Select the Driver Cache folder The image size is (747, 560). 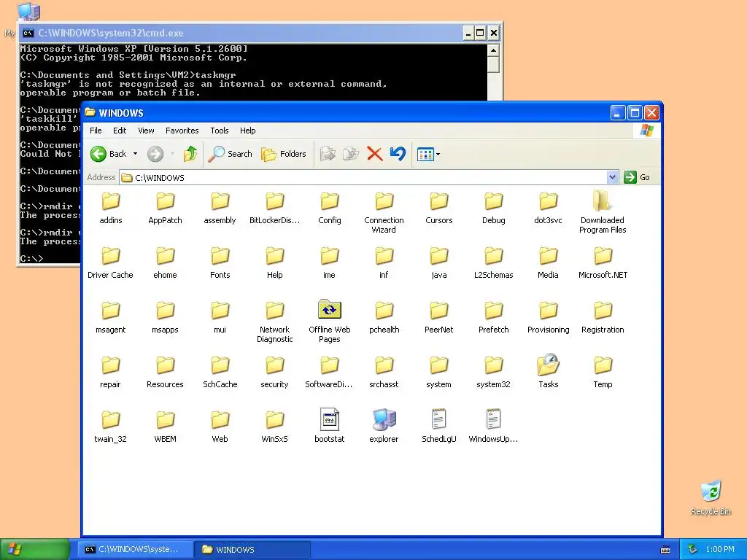[x=111, y=262]
